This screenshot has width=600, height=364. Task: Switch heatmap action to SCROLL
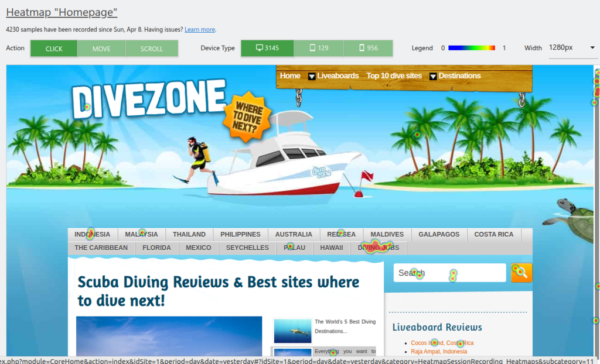(152, 49)
